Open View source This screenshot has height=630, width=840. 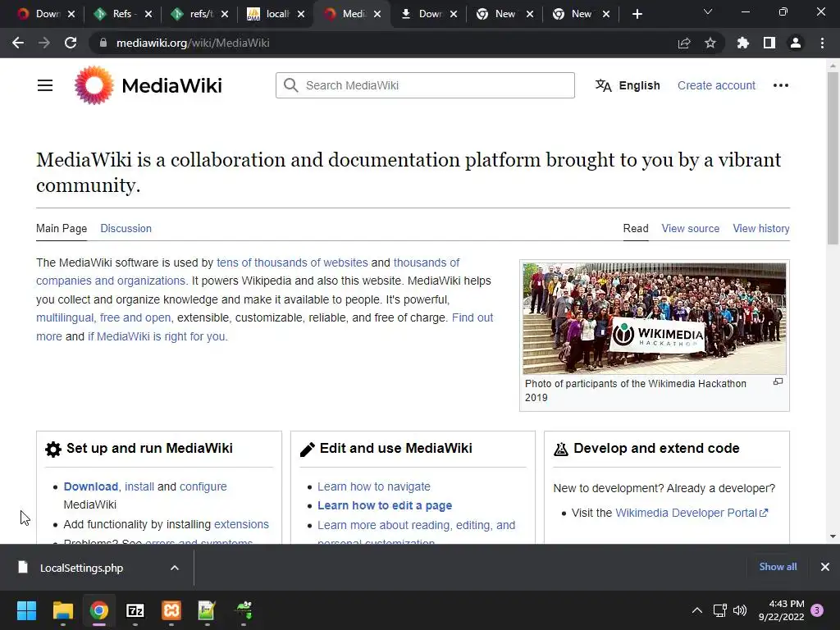click(x=690, y=228)
